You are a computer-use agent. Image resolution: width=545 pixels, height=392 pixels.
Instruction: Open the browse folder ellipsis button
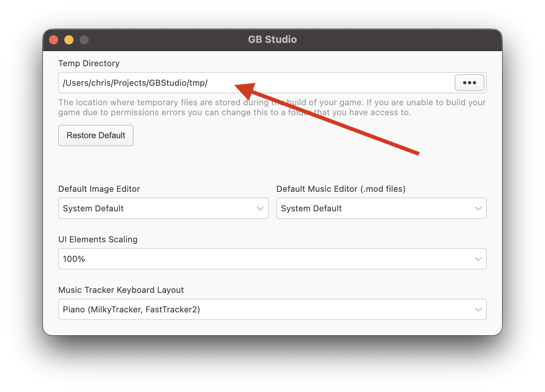pyautogui.click(x=470, y=83)
